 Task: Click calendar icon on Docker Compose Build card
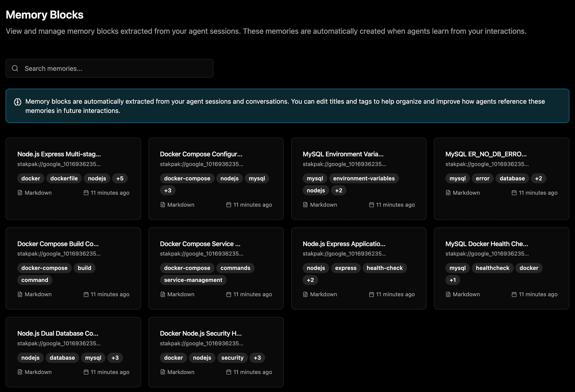tap(86, 294)
